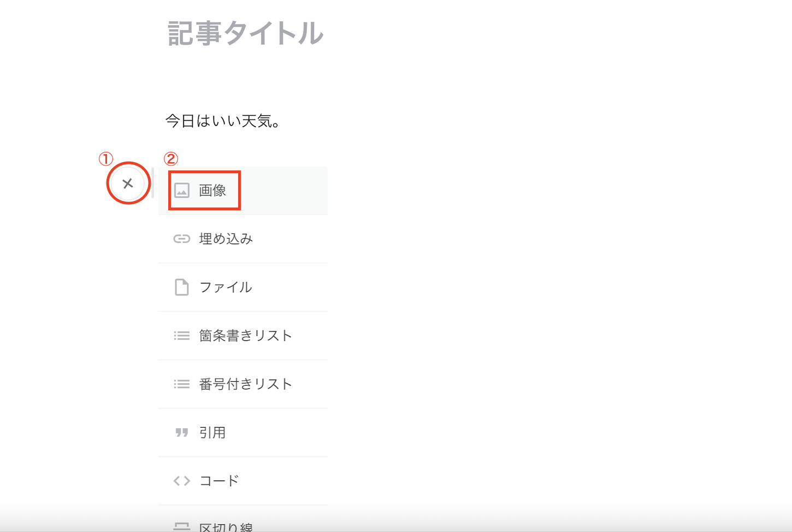Click the angle-bracket code icon beside コード

click(182, 481)
